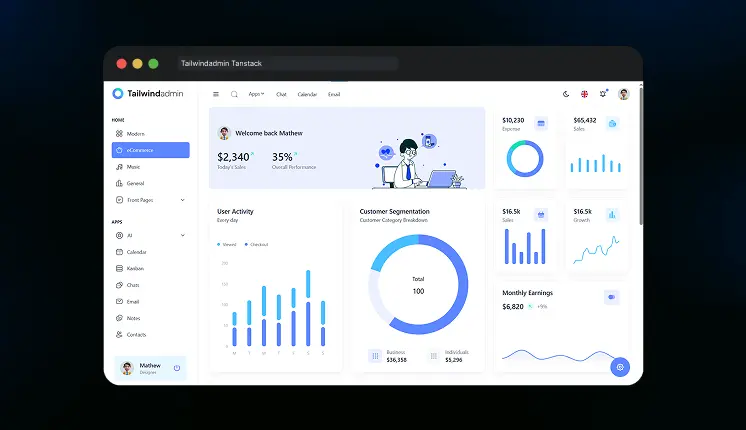Click the power icon next to Mathew
746x430 pixels.
click(x=177, y=368)
